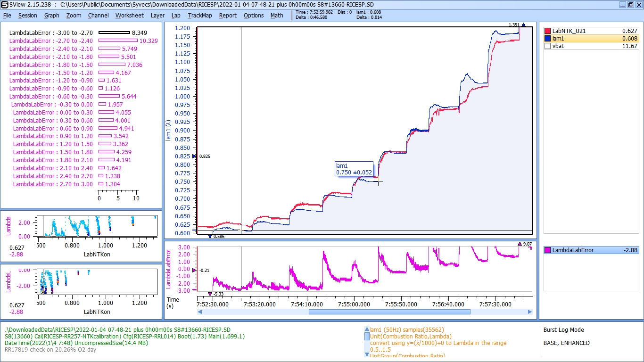Click the -5.33 magenta minimum marker triangle
644x362 pixels.
pyautogui.click(x=210, y=294)
